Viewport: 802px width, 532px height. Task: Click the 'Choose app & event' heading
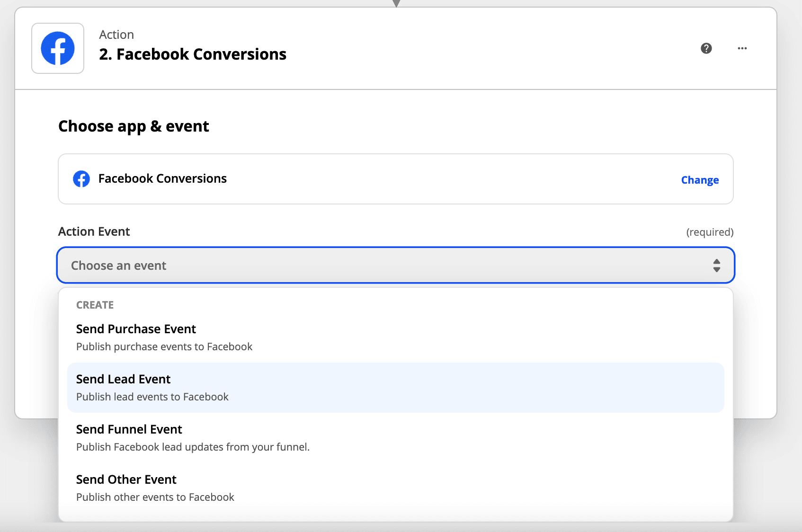tap(134, 126)
